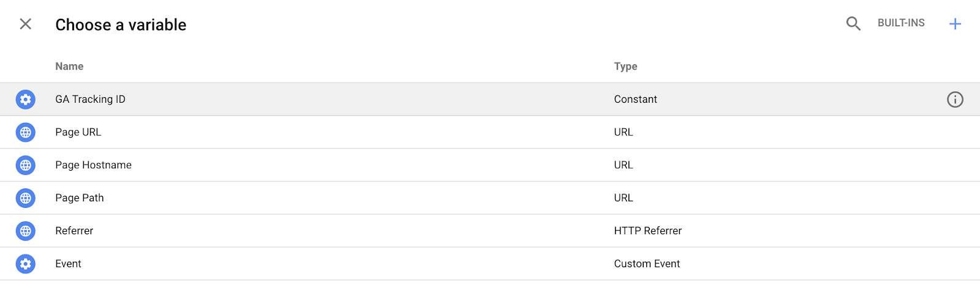
Task: Click the Referrer globe icon
Action: pos(25,231)
